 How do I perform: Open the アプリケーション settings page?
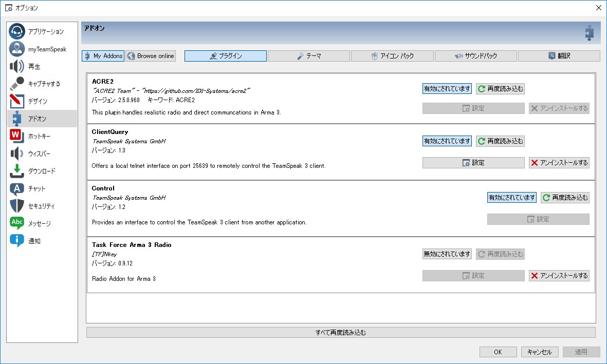pyautogui.click(x=42, y=31)
